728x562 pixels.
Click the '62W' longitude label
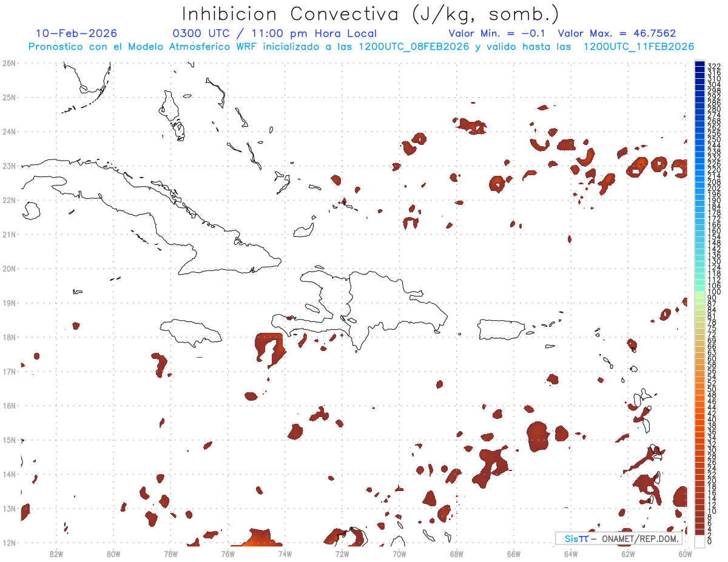point(628,554)
